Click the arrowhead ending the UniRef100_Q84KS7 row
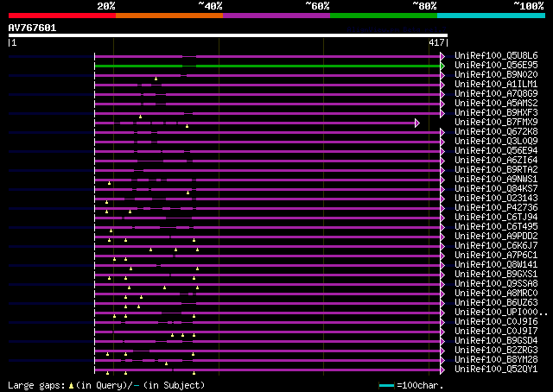Screen dimensions: 553x392 442,190
